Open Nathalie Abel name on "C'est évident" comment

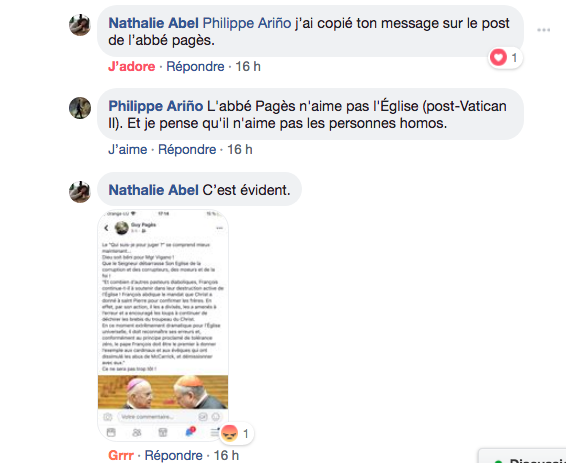pos(153,190)
